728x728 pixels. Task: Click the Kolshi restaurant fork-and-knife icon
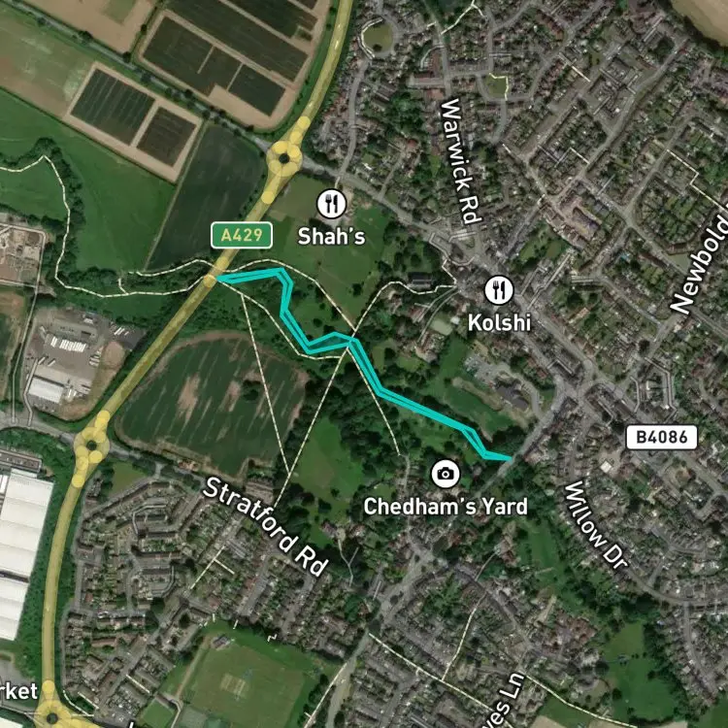click(499, 290)
